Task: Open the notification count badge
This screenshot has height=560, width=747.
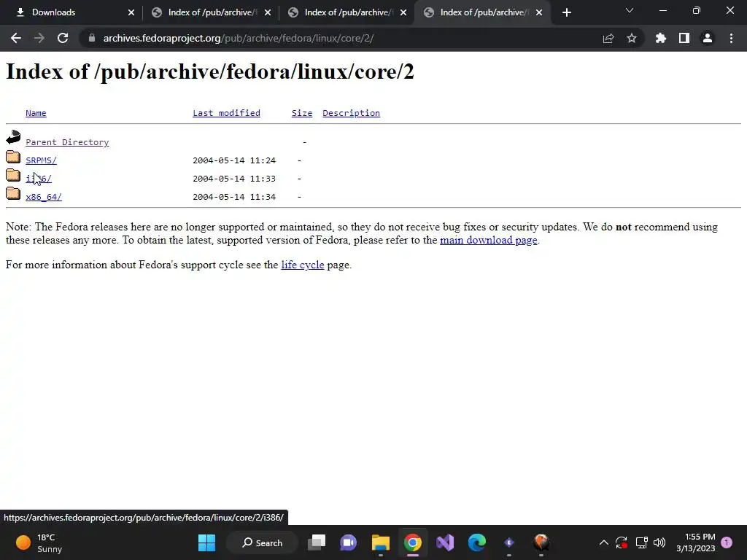Action: click(x=727, y=542)
